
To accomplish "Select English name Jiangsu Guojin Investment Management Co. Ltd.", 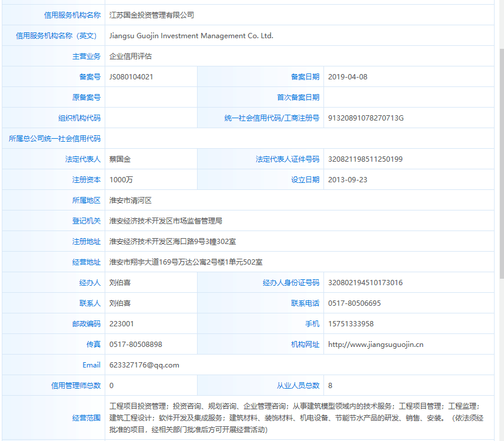I will point(191,36).
